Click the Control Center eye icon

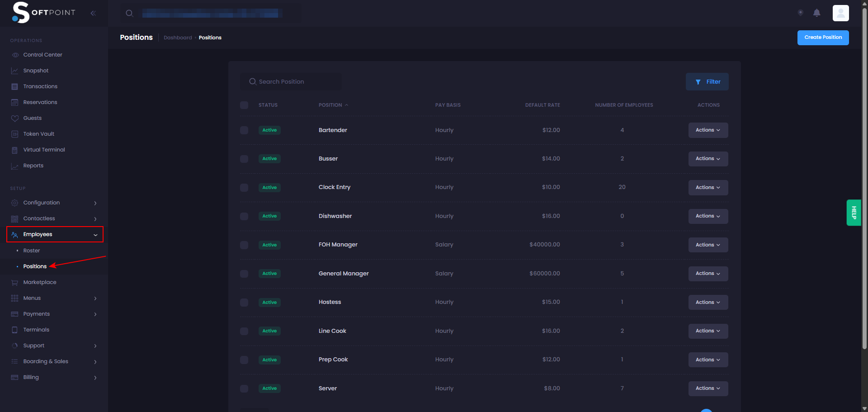pos(14,55)
